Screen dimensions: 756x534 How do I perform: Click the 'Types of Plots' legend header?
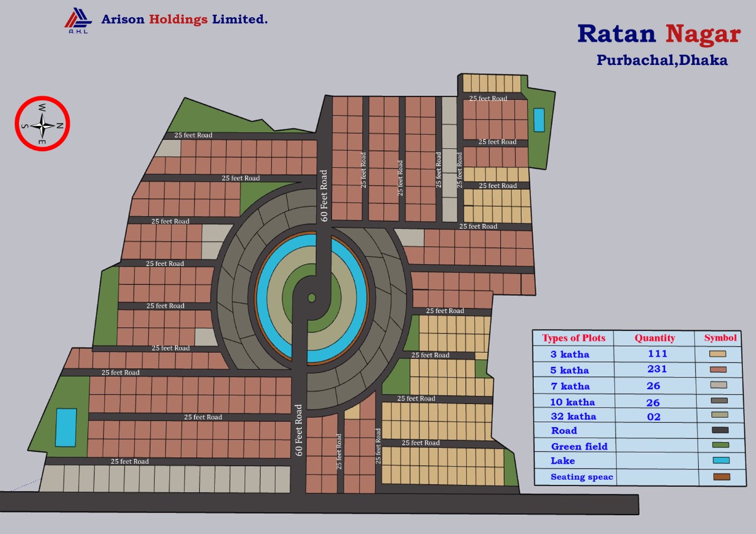pos(573,338)
